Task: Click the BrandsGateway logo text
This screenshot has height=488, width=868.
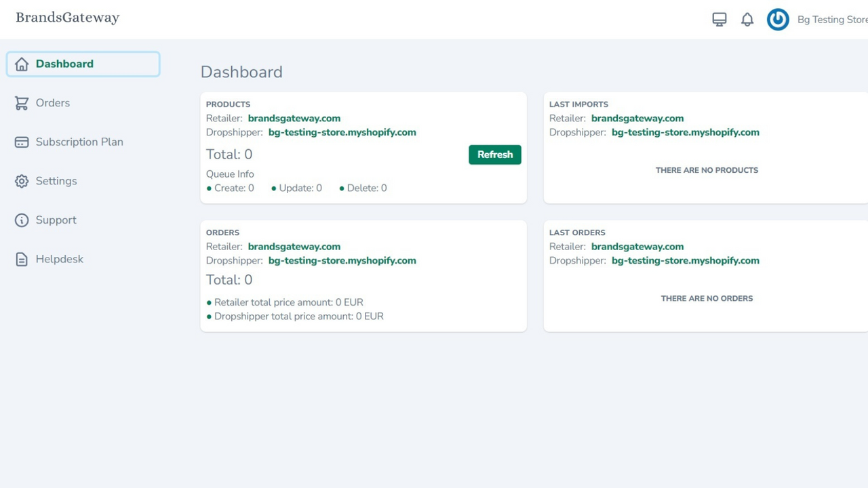Action: tap(67, 18)
